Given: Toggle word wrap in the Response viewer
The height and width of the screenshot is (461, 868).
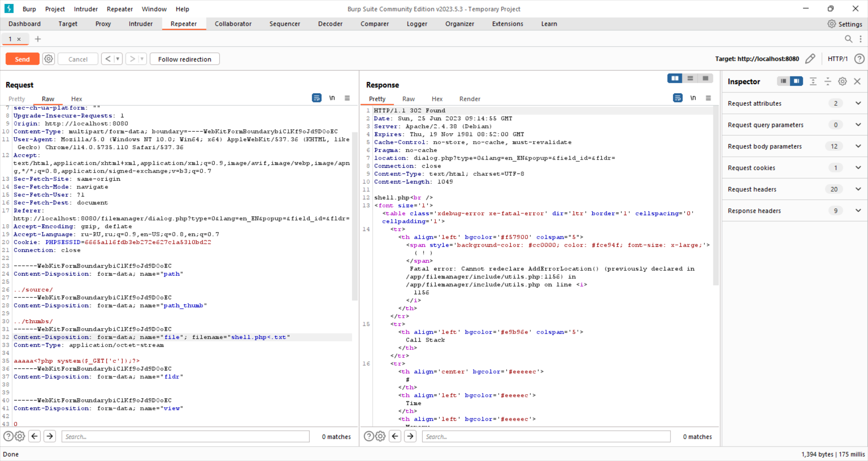Looking at the screenshot, I should point(678,98).
